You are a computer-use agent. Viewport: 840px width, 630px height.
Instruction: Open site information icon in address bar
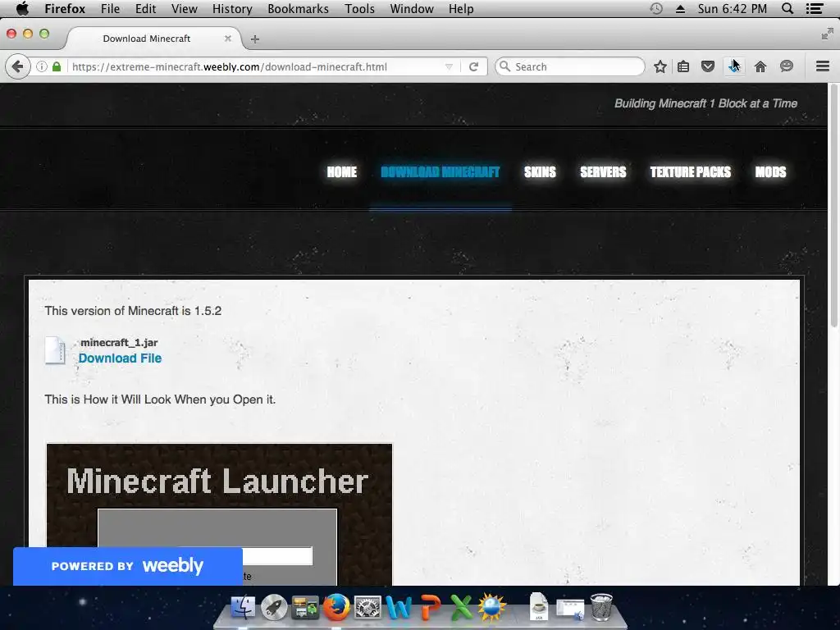click(41, 67)
